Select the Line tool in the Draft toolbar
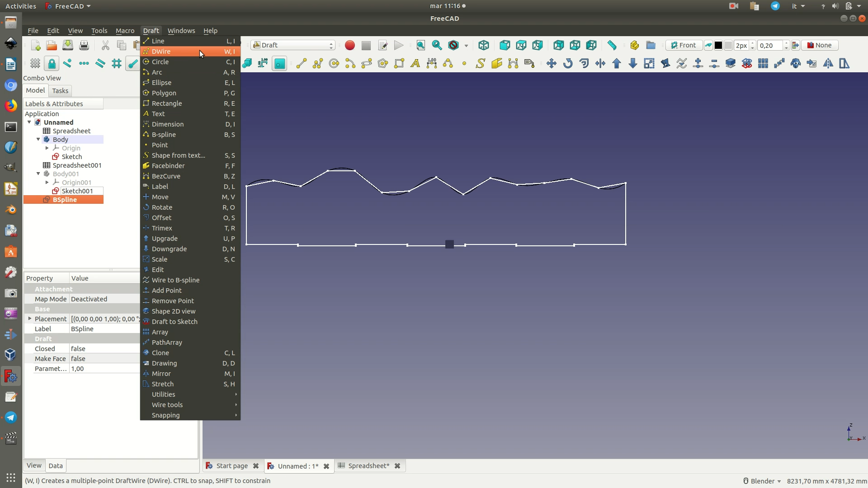 click(x=302, y=64)
